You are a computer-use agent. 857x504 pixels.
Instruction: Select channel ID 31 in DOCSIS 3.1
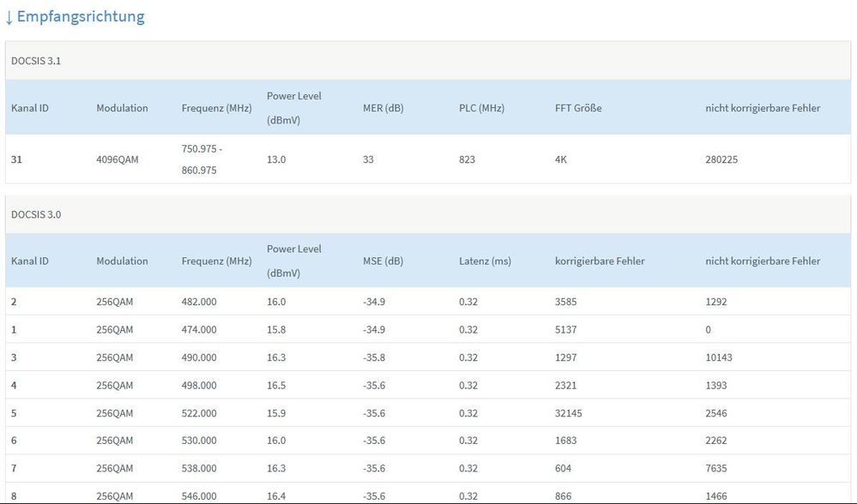click(x=17, y=159)
